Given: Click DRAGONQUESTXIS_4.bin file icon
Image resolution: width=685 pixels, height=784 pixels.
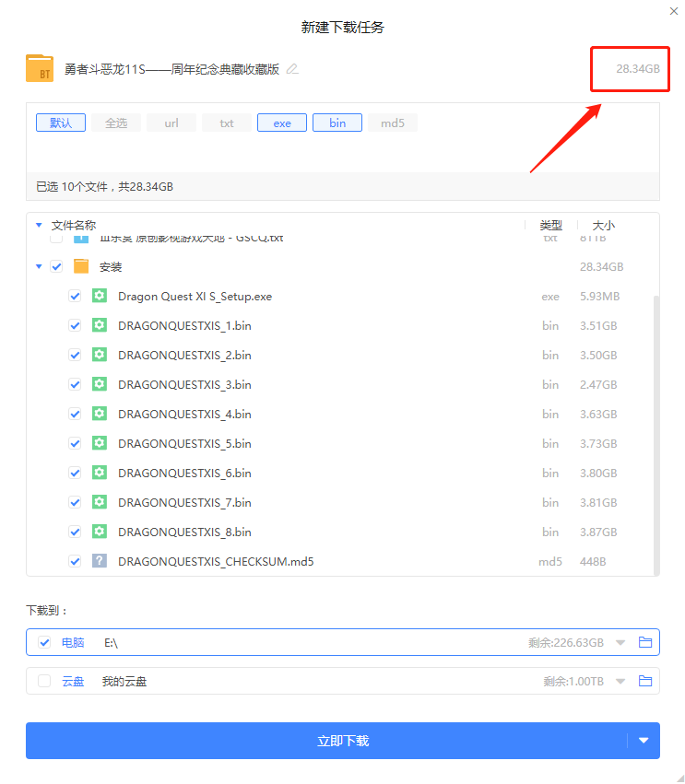Looking at the screenshot, I should 99,414.
